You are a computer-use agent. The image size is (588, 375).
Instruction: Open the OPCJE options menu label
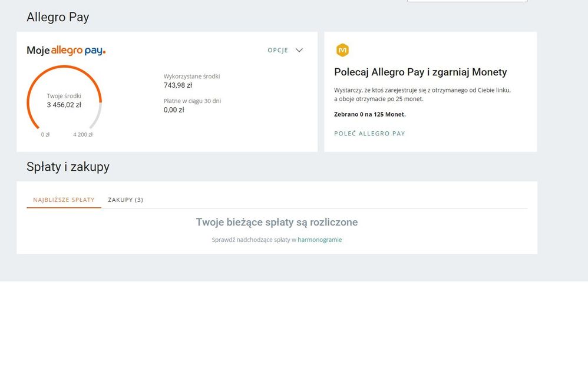click(278, 50)
